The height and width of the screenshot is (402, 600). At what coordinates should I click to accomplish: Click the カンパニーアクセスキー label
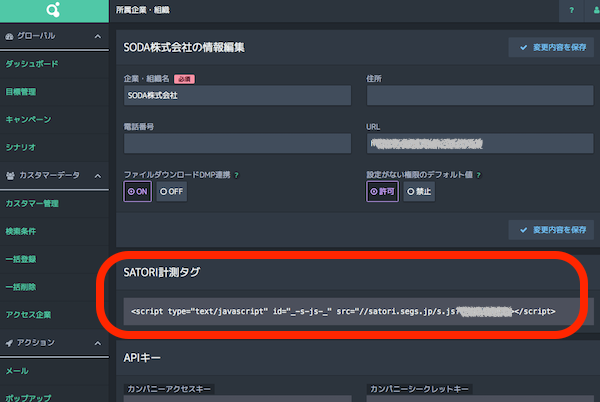(169, 389)
